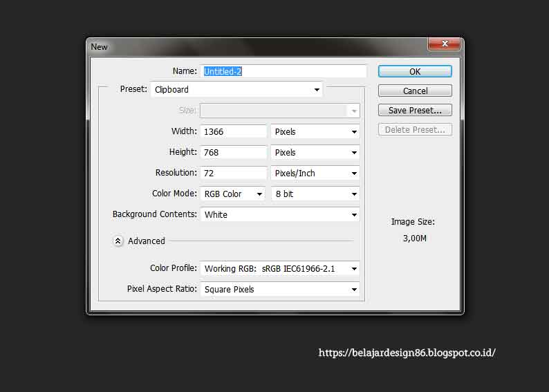
Task: Click the Color Profile: label
Action: 174,268
